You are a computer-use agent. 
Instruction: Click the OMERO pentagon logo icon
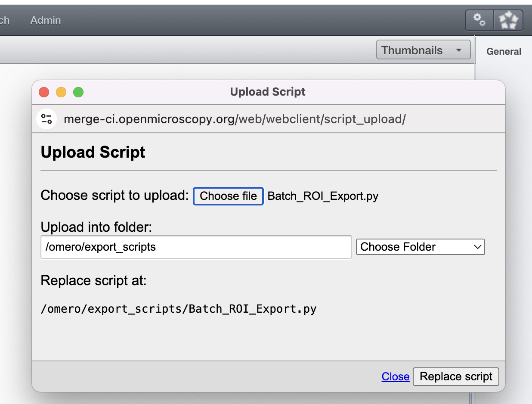[x=509, y=20]
